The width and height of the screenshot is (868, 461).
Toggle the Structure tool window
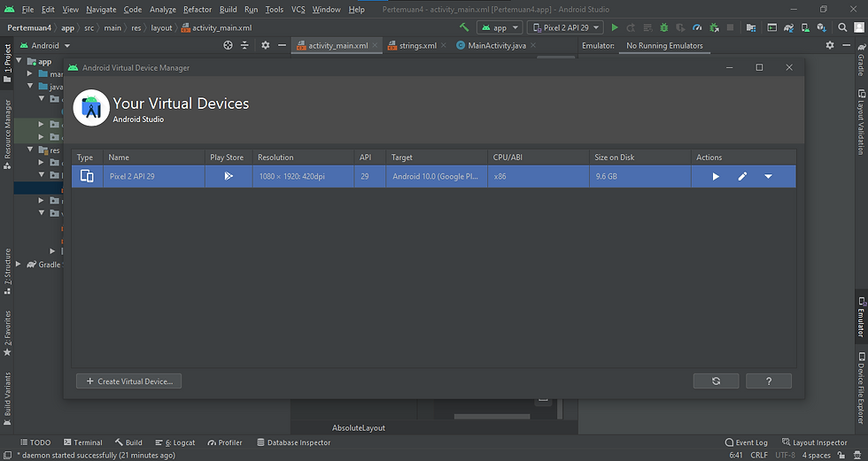(7, 271)
